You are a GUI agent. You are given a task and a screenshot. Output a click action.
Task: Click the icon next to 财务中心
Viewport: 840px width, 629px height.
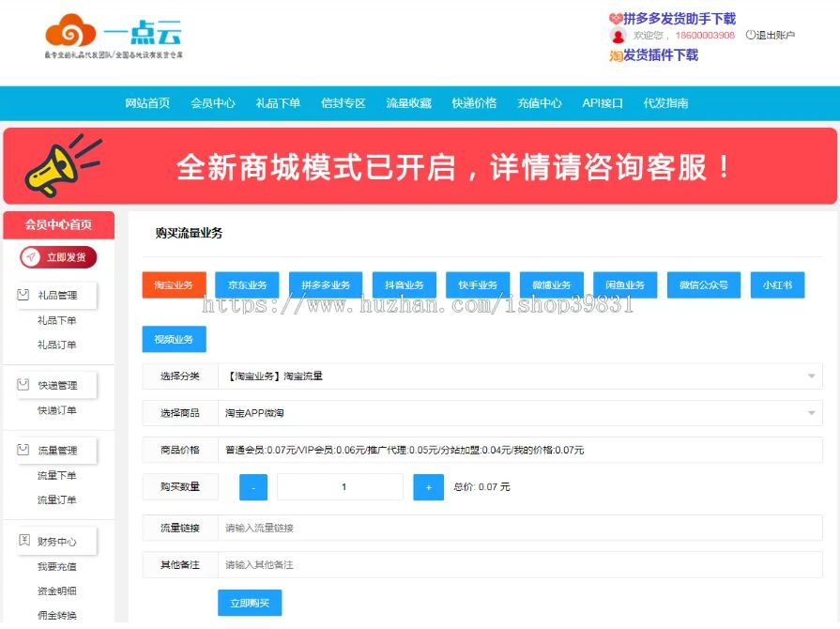pos(24,540)
